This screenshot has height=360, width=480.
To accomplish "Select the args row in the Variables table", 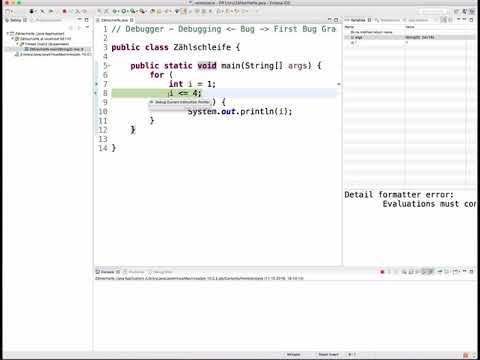I will [x=409, y=37].
